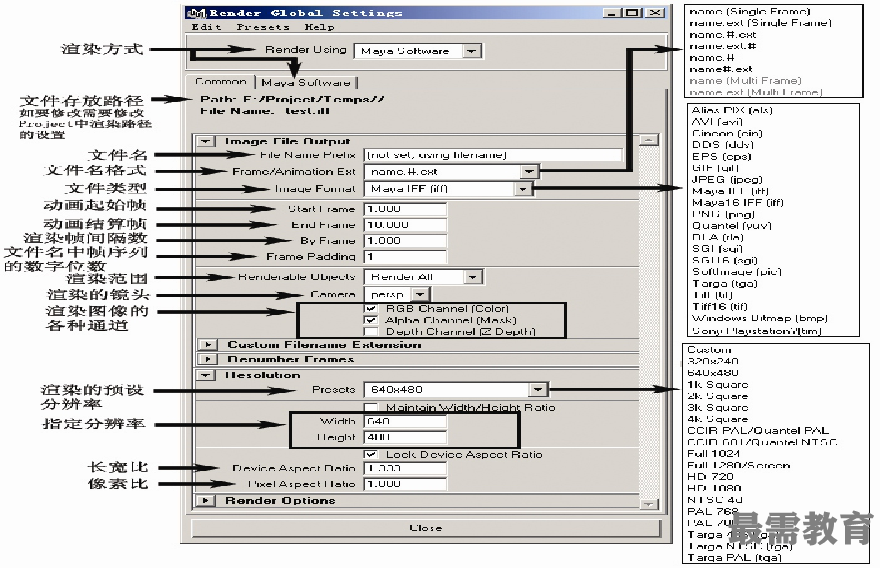The image size is (880, 568).
Task: Click the scrollbar down arrow
Action: pos(649,504)
